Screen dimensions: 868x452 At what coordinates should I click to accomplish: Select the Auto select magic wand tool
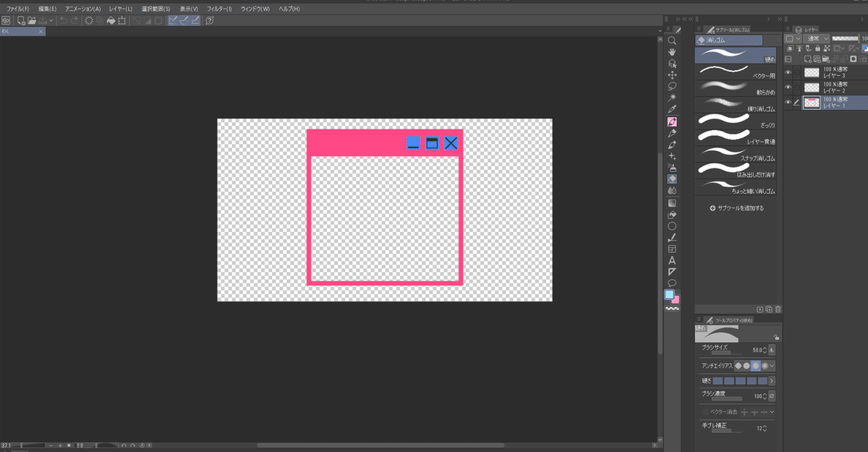(672, 97)
